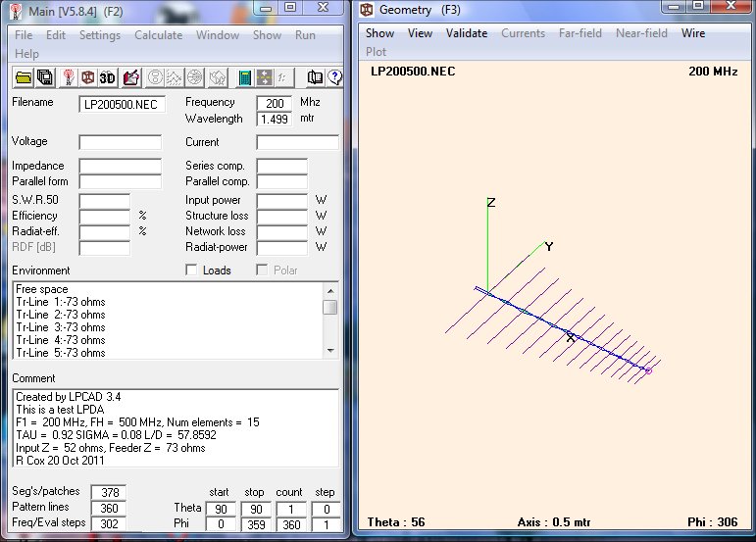Click the '200 MHz' label in the Geometry window
Image resolution: width=756 pixels, height=542 pixels.
713,72
